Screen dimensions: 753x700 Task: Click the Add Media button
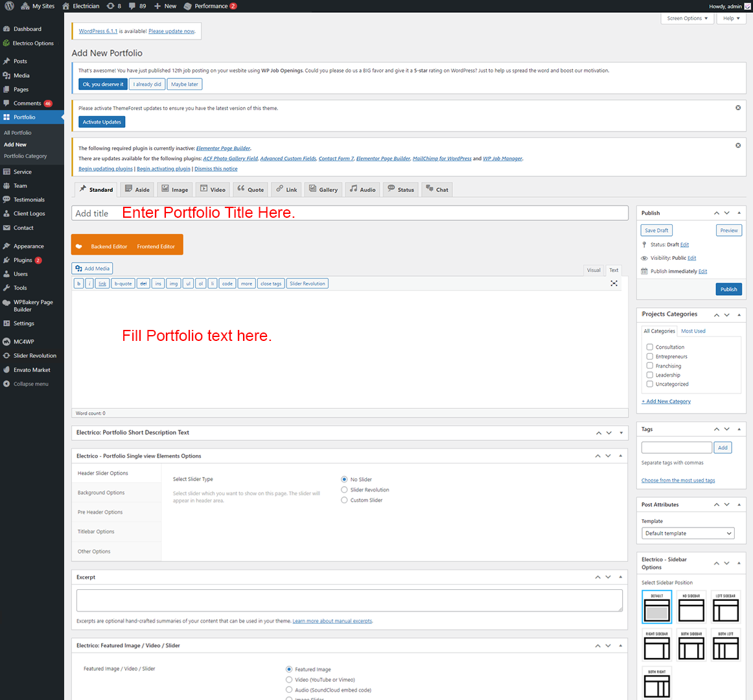pyautogui.click(x=93, y=268)
